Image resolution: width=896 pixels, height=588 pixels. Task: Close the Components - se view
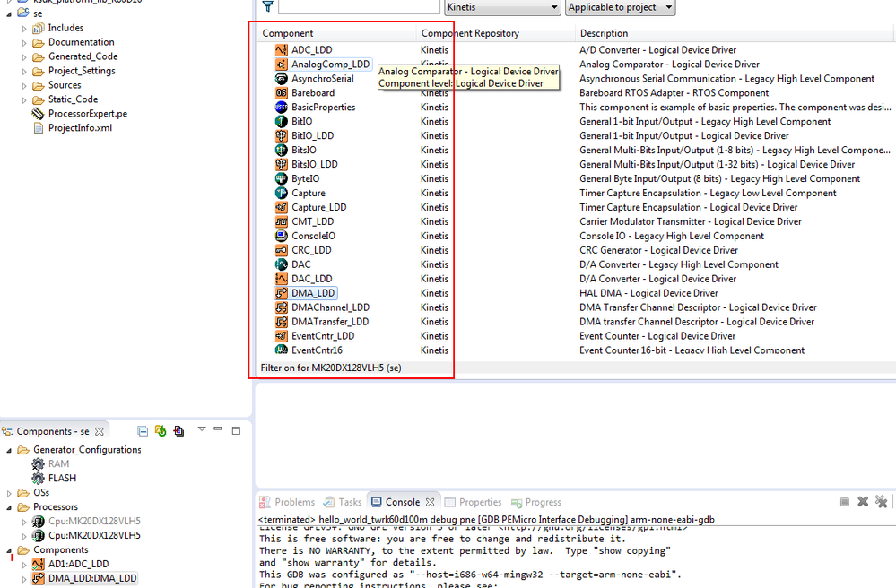pos(100,431)
